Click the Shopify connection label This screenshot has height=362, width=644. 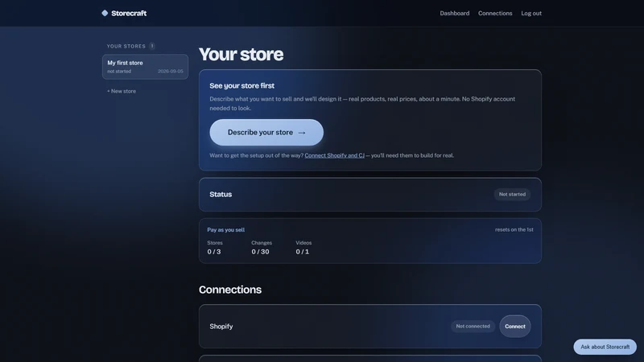pyautogui.click(x=221, y=327)
